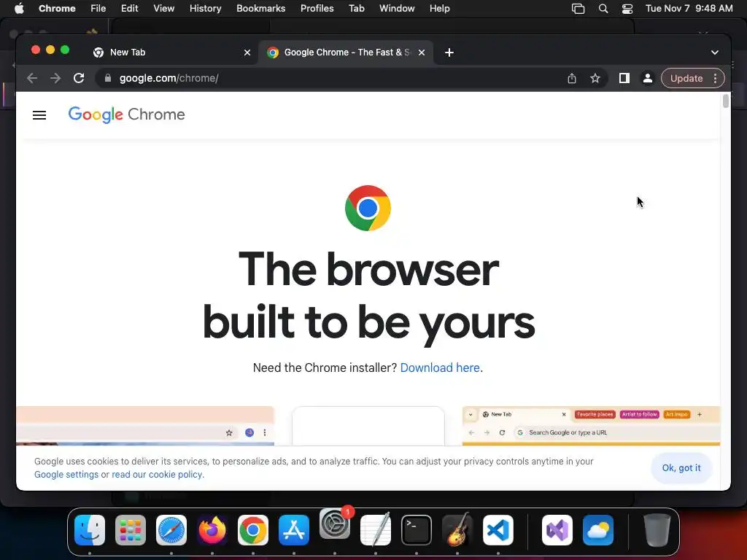Viewport: 747px width, 560px height.
Task: Launch GarageBand from the Dock
Action: (x=457, y=529)
